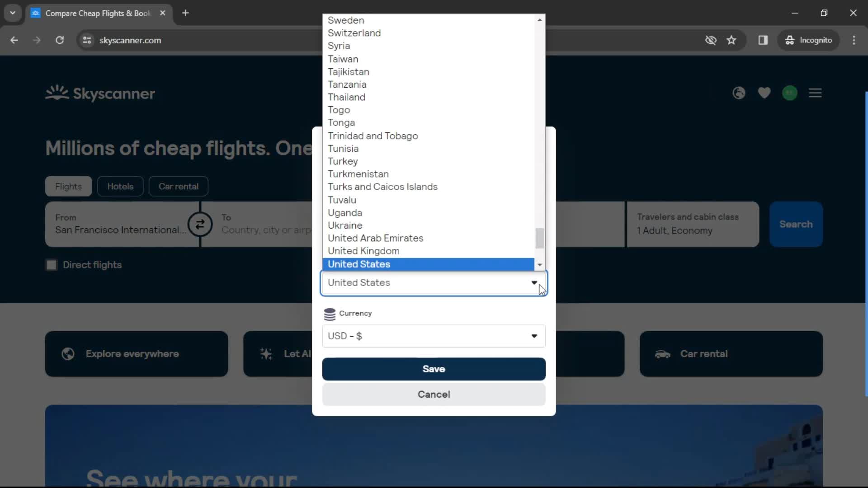
Task: Expand the Currency USD dropdown
Action: (x=535, y=335)
